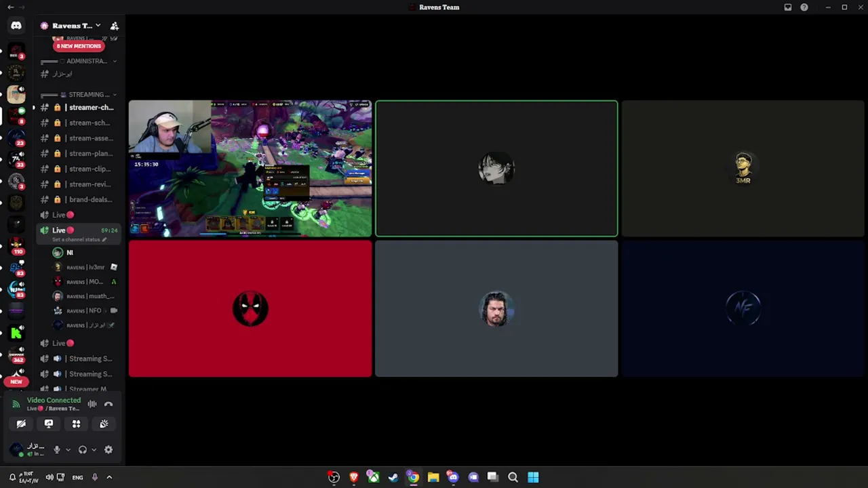Toggle camera on or off
868x488 pixels.
[21, 424]
